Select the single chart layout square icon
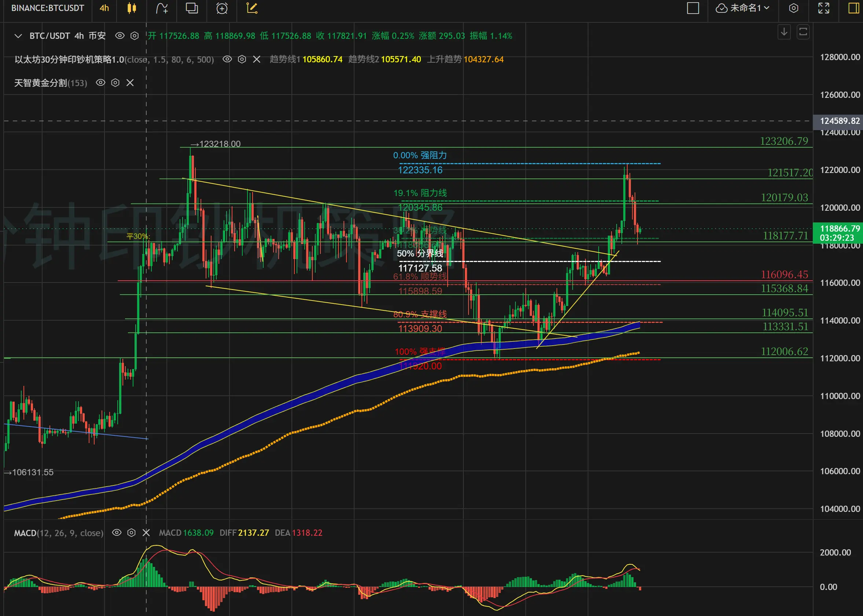The width and height of the screenshot is (863, 616). click(693, 8)
